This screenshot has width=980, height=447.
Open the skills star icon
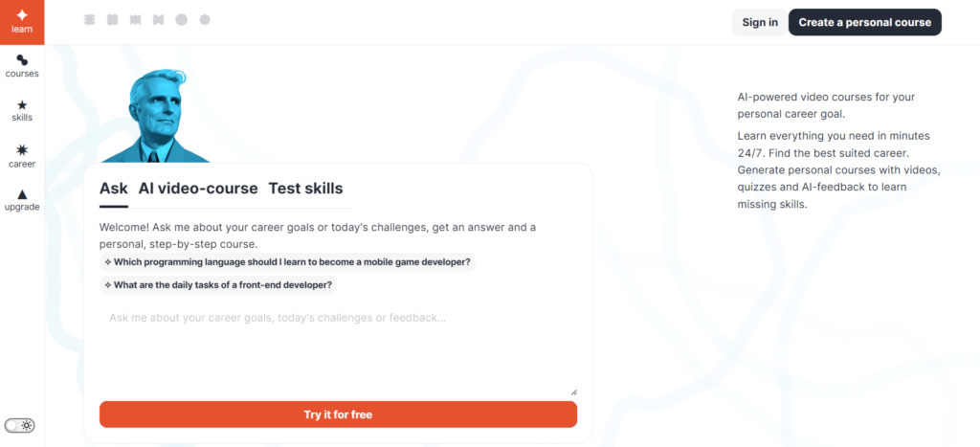pyautogui.click(x=22, y=110)
